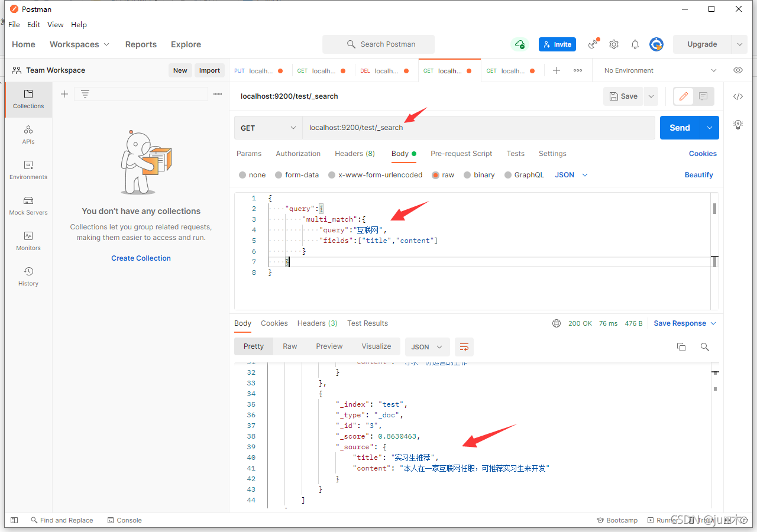757x532 pixels.
Task: Open the File menu
Action: coord(14,25)
